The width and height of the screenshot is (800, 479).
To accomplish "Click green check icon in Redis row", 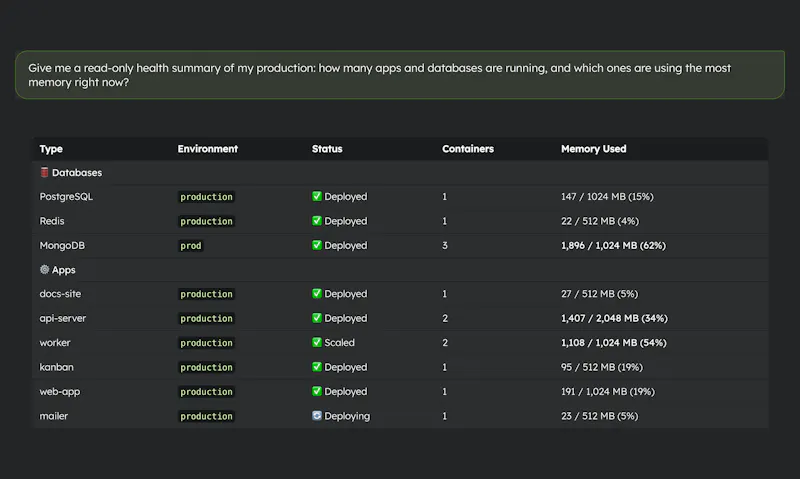I will tap(317, 221).
